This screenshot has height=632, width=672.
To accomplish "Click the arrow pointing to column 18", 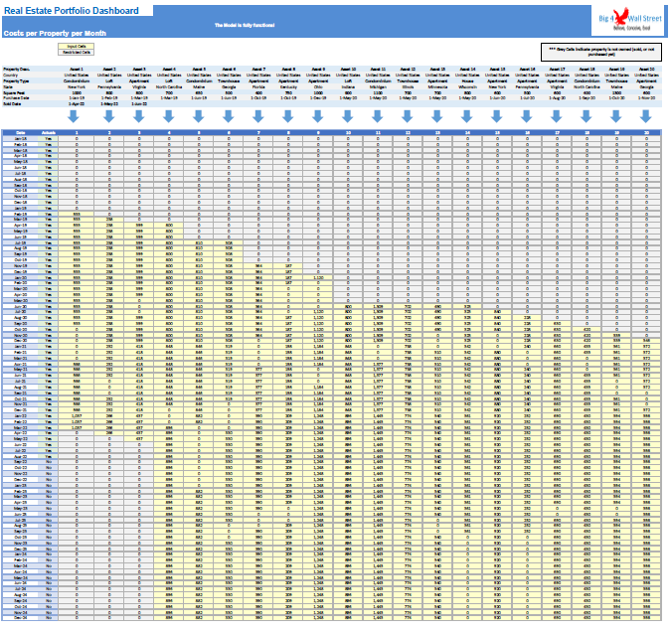I will [587, 116].
